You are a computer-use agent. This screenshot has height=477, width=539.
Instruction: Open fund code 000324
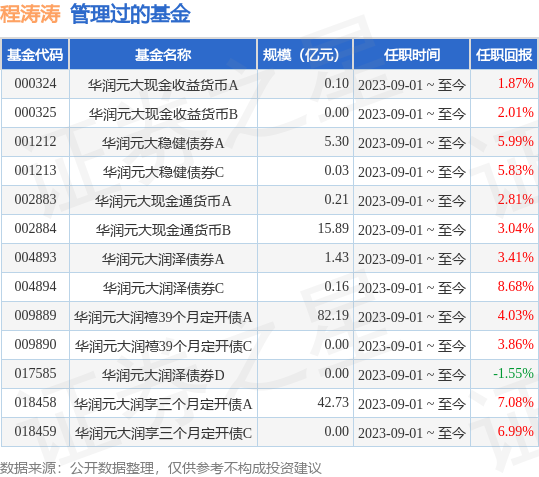35,84
